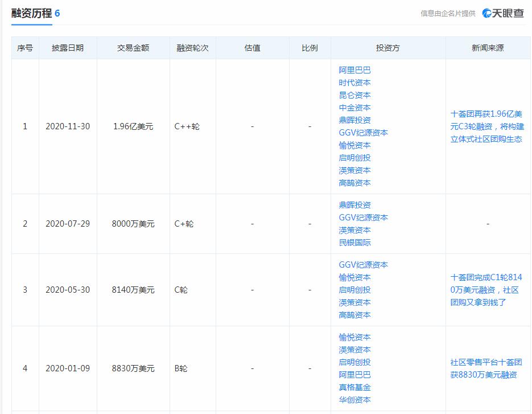
Task: Click the 1.96亿美元 transaction amount cell
Action: (133, 126)
